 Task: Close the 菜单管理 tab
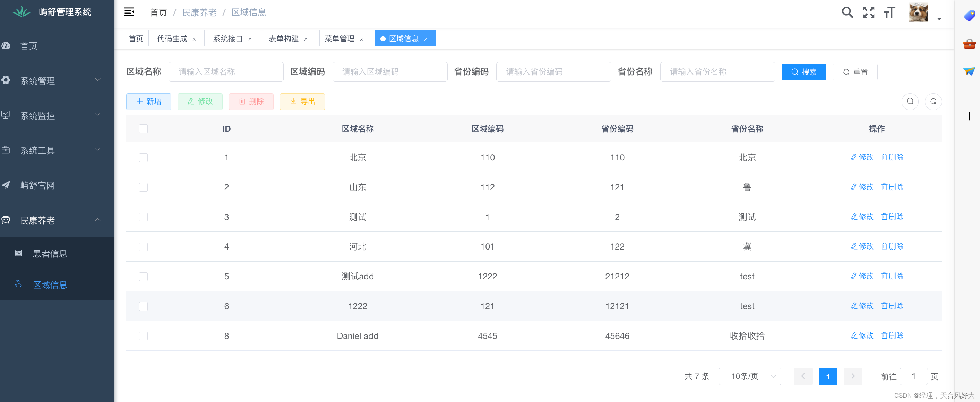click(x=362, y=39)
